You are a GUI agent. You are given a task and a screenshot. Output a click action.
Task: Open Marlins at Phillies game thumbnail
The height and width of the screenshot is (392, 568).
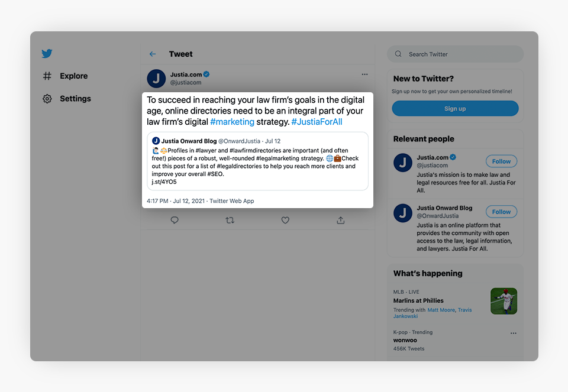(x=504, y=301)
